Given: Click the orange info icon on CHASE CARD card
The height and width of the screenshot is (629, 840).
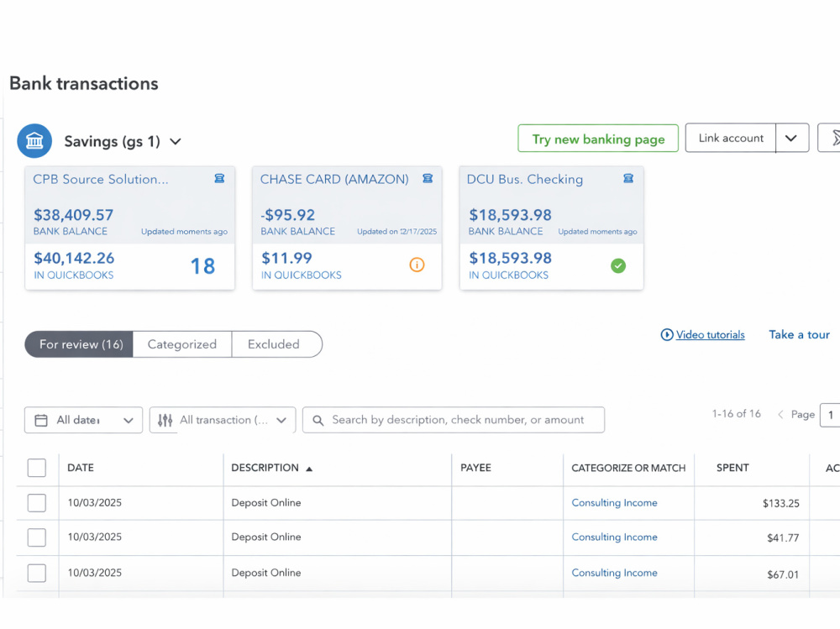Looking at the screenshot, I should [417, 265].
